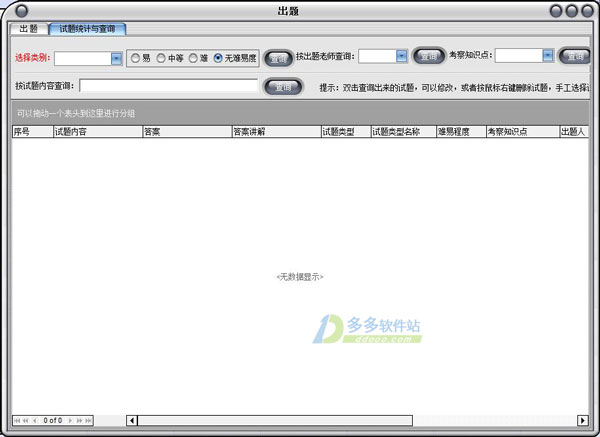Expand the 按出题老师查询 dropdown
Screen dimensions: 600x437
[x=402, y=57]
